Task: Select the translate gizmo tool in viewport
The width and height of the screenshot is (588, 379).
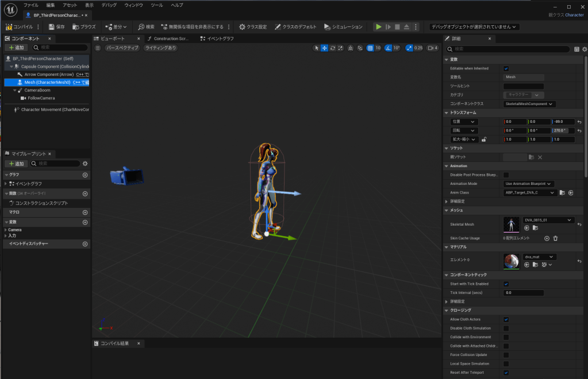Action: 324,48
